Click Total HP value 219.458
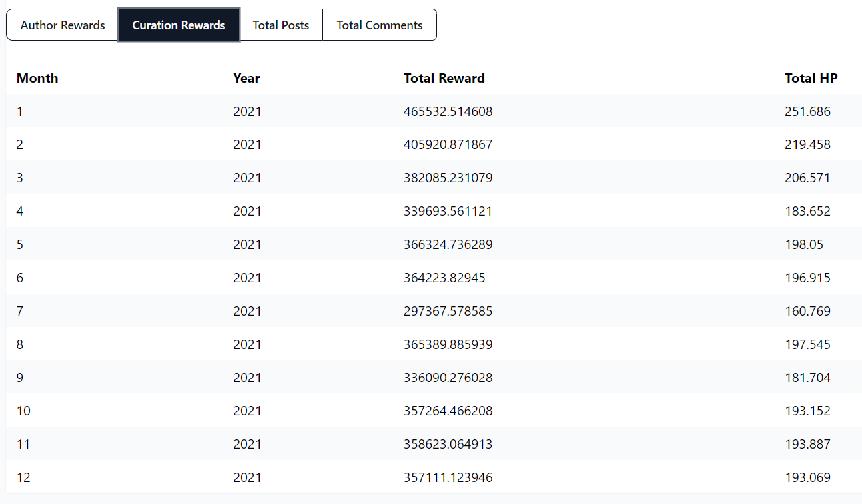Screen dimensions: 862x504 808,144
